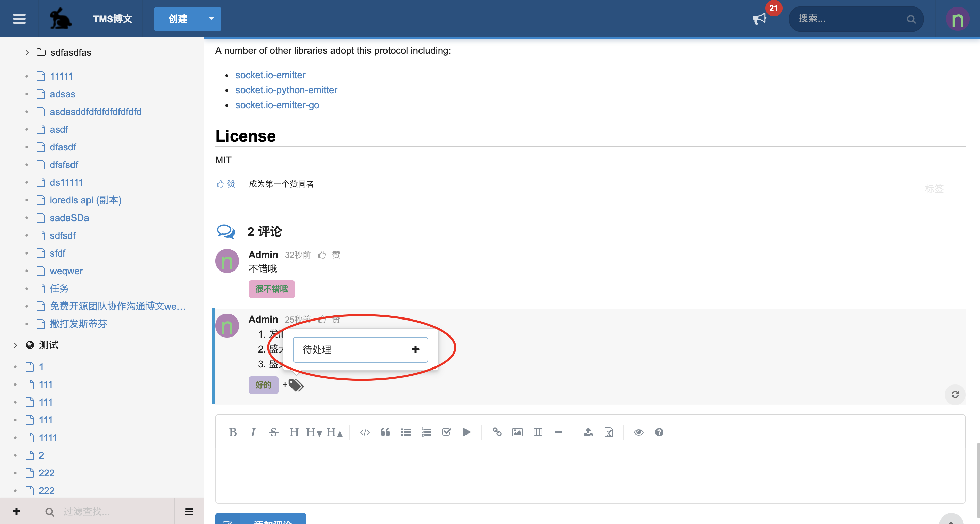Insert a hyperlink from toolbar
The height and width of the screenshot is (524, 980).
point(497,432)
